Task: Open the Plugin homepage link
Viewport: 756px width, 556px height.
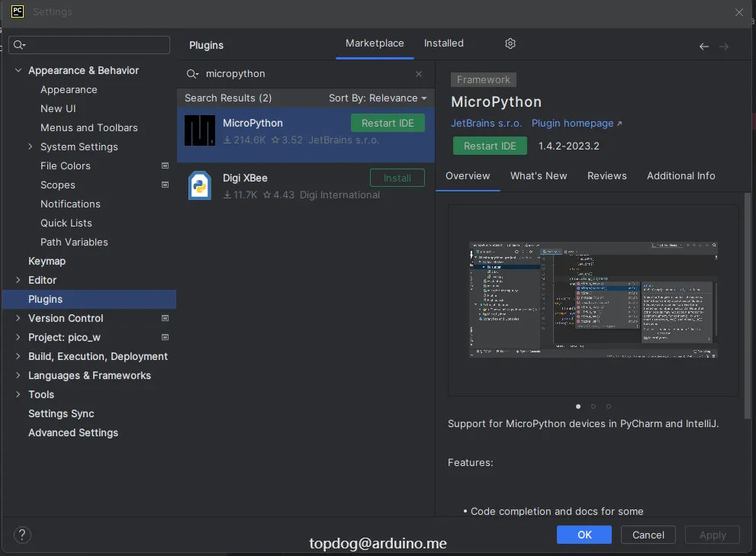Action: pyautogui.click(x=577, y=124)
